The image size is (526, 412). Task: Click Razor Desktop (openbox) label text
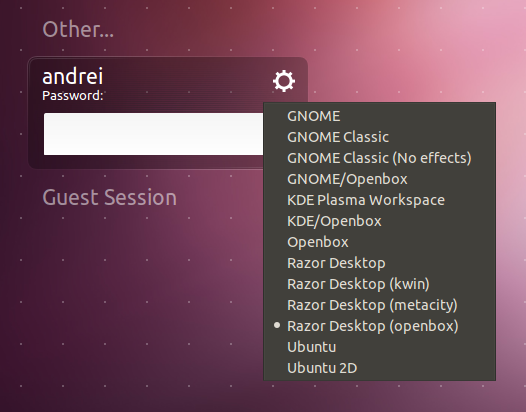pos(373,326)
